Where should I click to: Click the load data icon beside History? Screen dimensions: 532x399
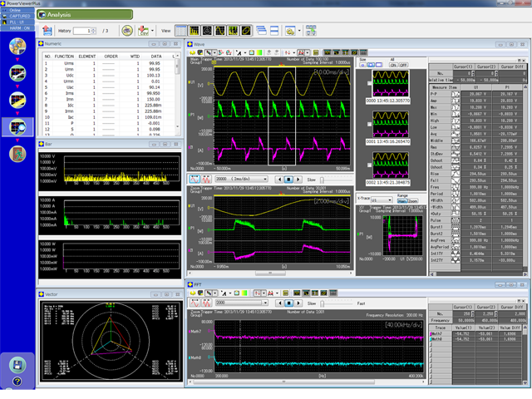point(47,31)
